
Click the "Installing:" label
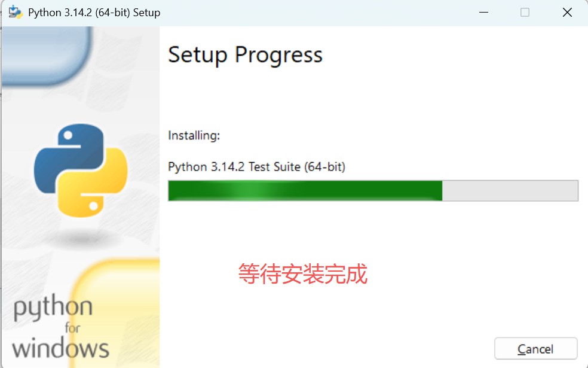point(194,136)
